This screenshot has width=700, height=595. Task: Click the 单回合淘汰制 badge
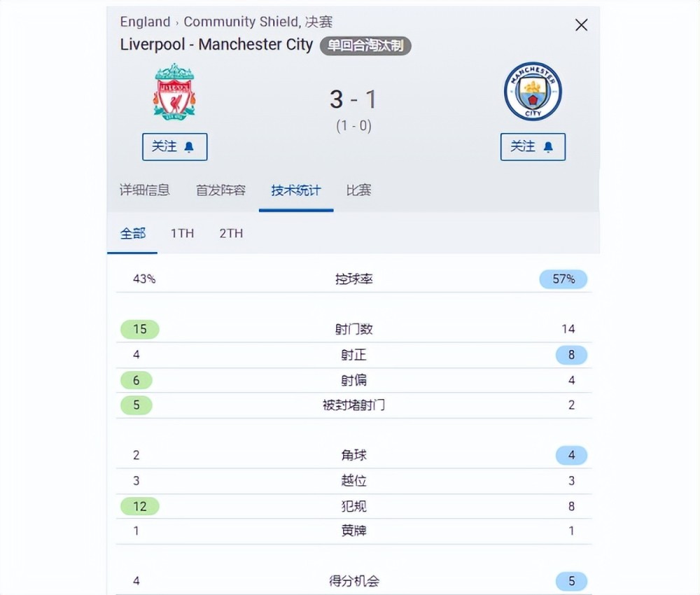(365, 45)
